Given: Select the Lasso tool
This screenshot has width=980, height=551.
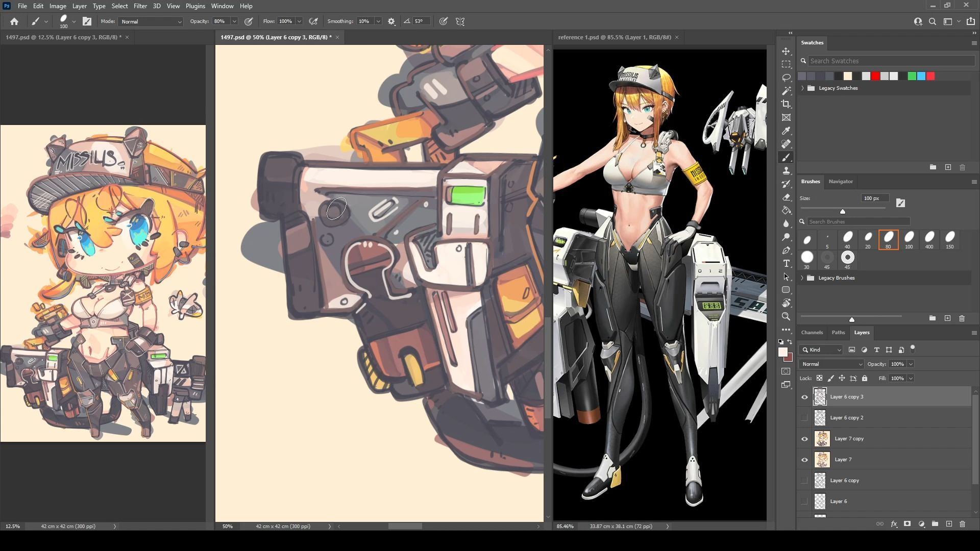Looking at the screenshot, I should click(786, 78).
